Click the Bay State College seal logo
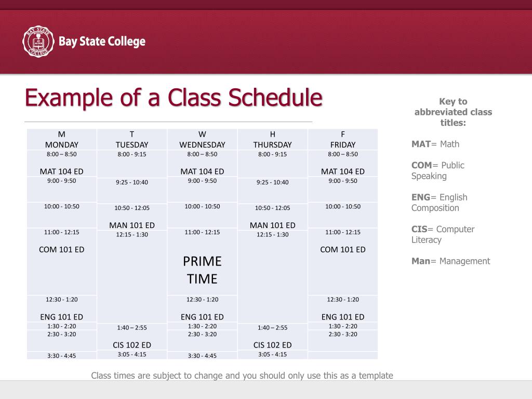The width and height of the screenshot is (532, 399). pyautogui.click(x=38, y=42)
